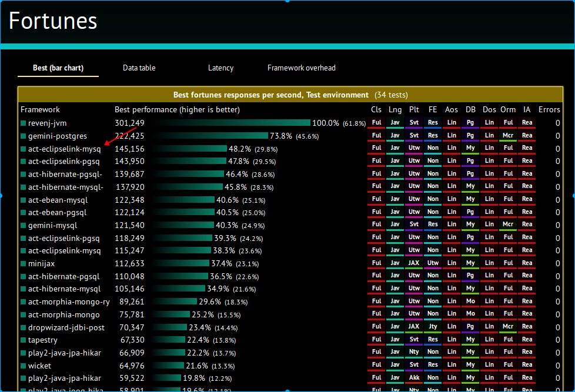Click the IA column header

point(527,110)
